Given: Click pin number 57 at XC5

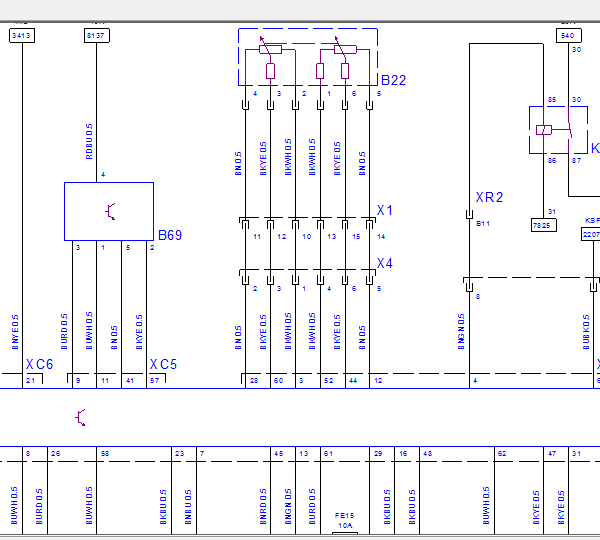Looking at the screenshot, I should click(x=155, y=380).
